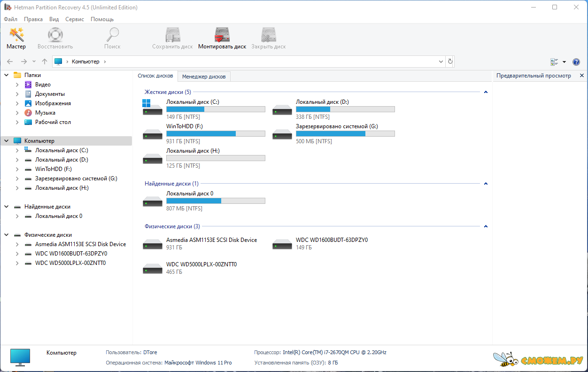Navigate up one level arrow
Image resolution: width=588 pixels, height=372 pixels.
[45, 62]
